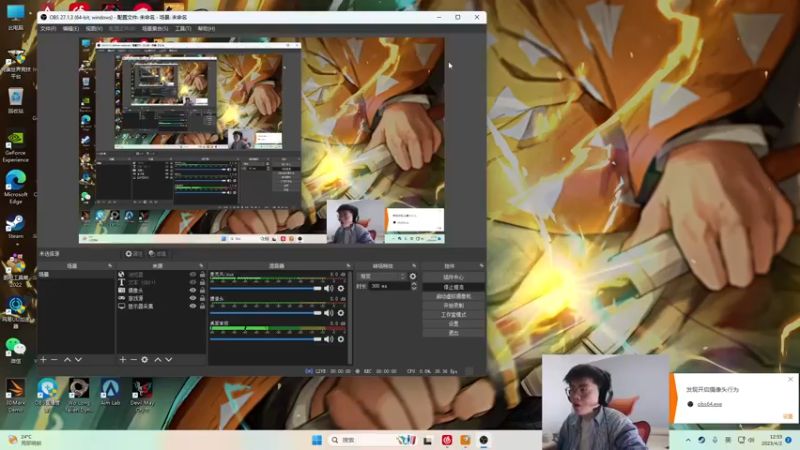This screenshot has width=800, height=450.
Task: Toggle visibility of the 浏览器 source
Action: click(x=193, y=274)
